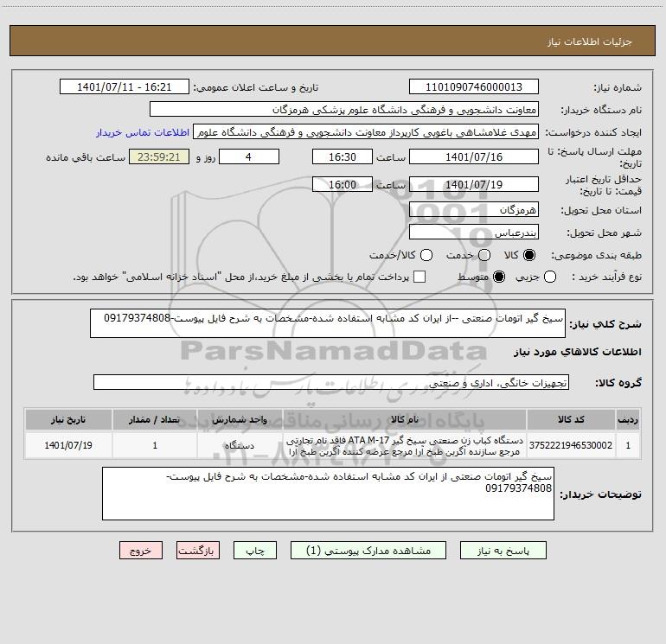Click the delivery province field هرمزگان
Screen dimensions: 666x644
(474, 210)
